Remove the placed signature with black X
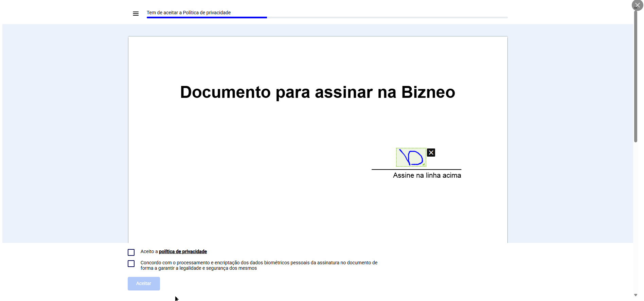The height and width of the screenshot is (301, 644). tap(431, 153)
